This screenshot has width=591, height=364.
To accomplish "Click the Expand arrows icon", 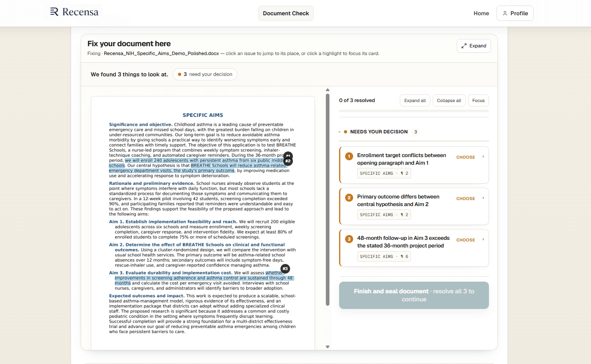I will (x=464, y=46).
